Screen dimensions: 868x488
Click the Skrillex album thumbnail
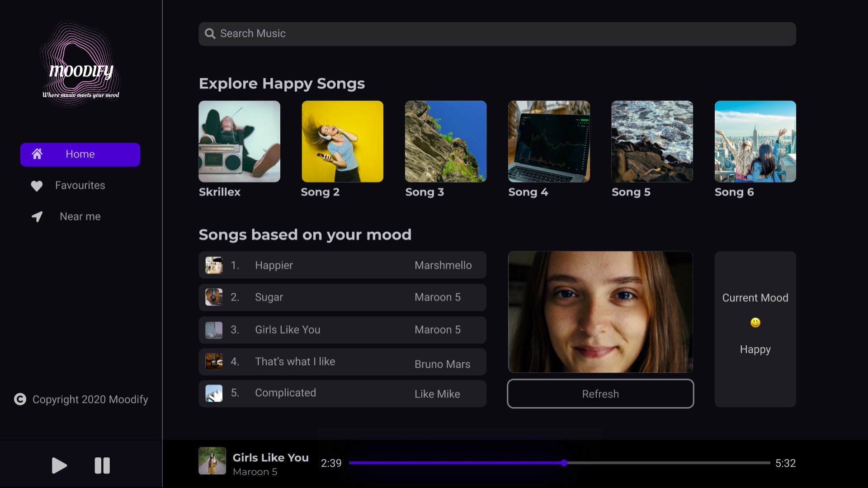(239, 141)
